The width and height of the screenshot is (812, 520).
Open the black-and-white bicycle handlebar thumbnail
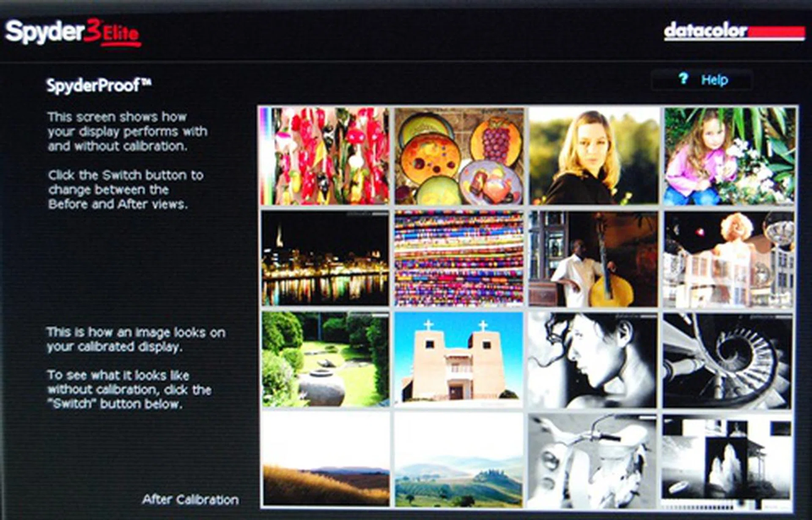click(591, 461)
